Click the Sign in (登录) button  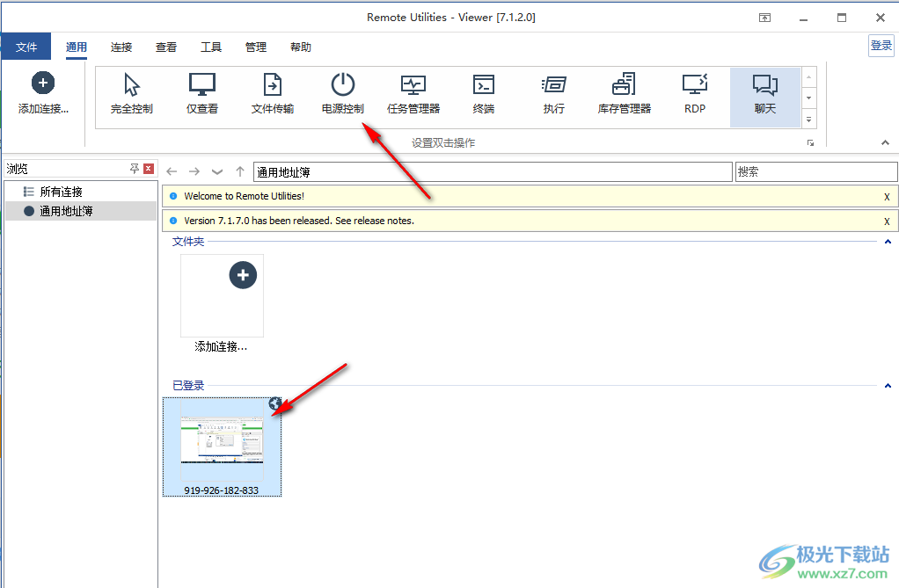point(881,46)
